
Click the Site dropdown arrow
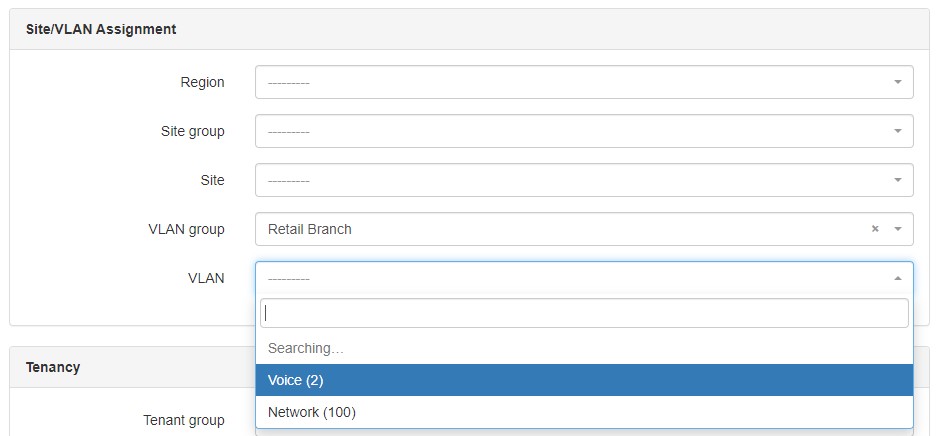(x=898, y=180)
